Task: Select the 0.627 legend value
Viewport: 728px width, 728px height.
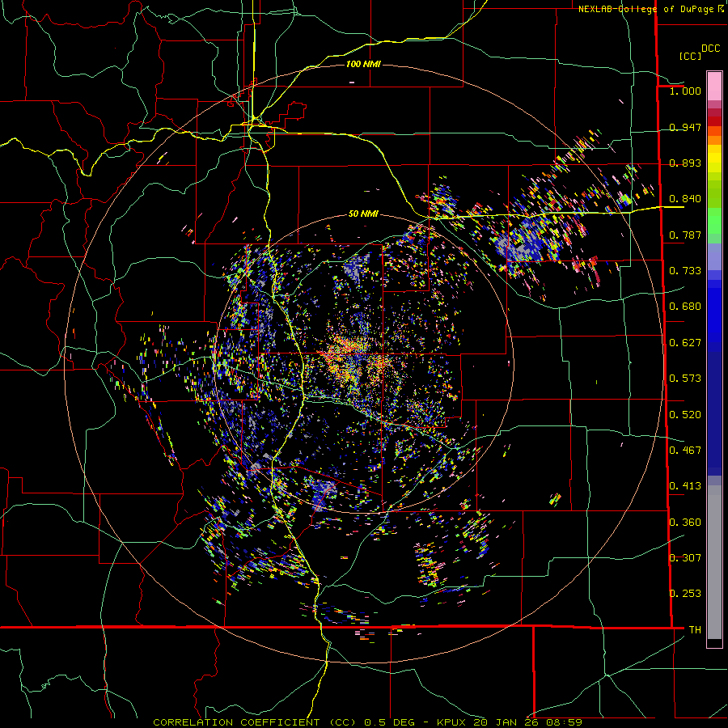Action: coord(685,343)
